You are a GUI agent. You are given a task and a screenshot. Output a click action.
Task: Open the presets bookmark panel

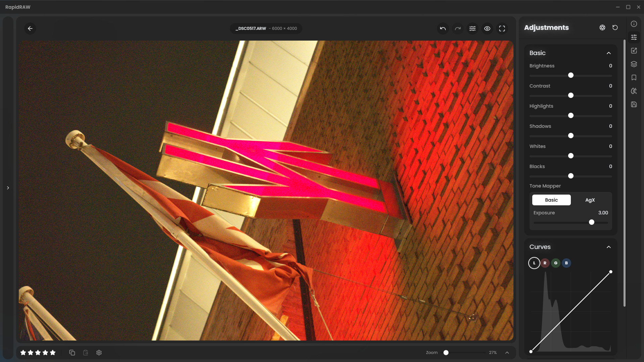tap(634, 77)
